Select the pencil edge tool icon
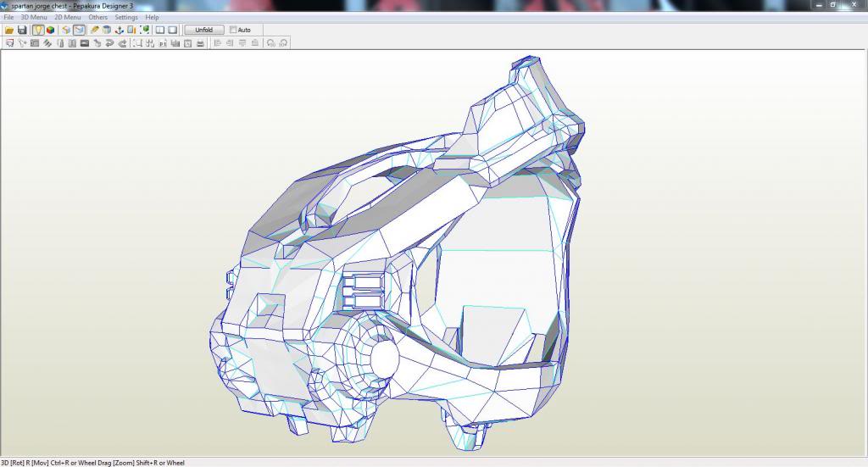 94,30
